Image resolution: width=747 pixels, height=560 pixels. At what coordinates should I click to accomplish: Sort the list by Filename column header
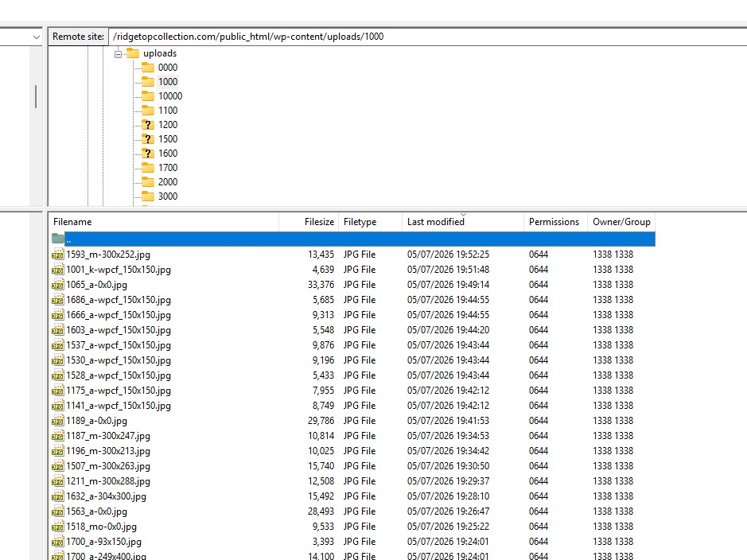coord(163,222)
